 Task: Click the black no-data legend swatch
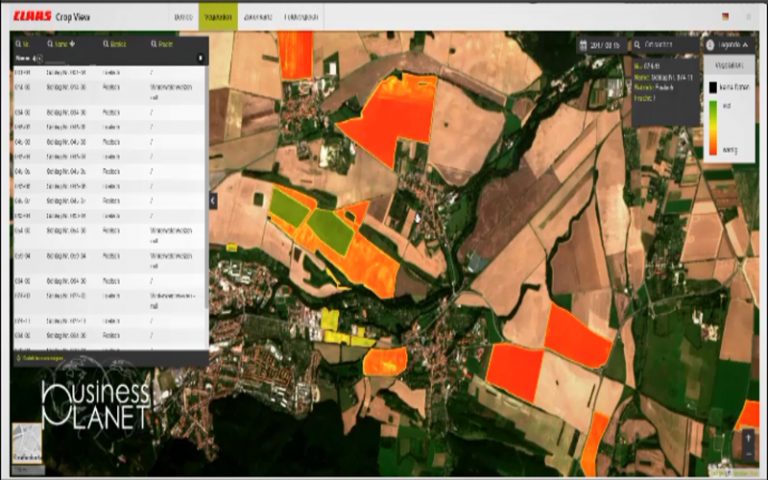click(x=712, y=87)
